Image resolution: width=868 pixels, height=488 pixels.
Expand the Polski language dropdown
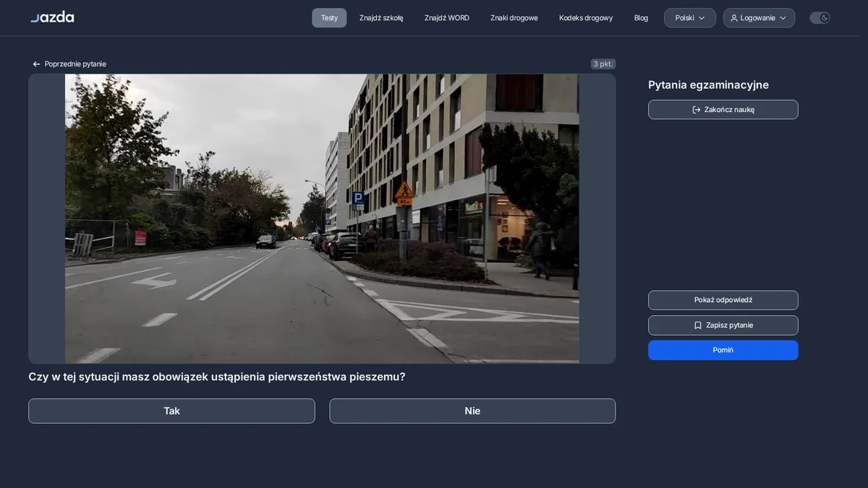[690, 18]
